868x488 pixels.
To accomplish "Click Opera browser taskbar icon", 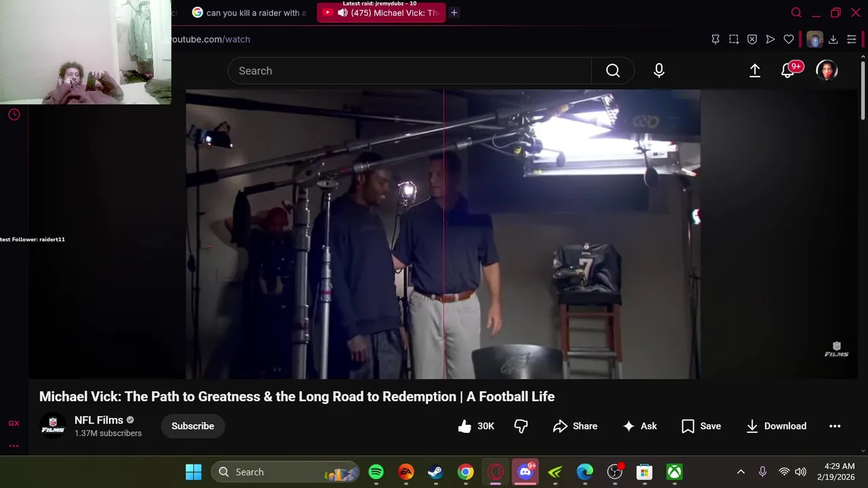I will (496, 472).
